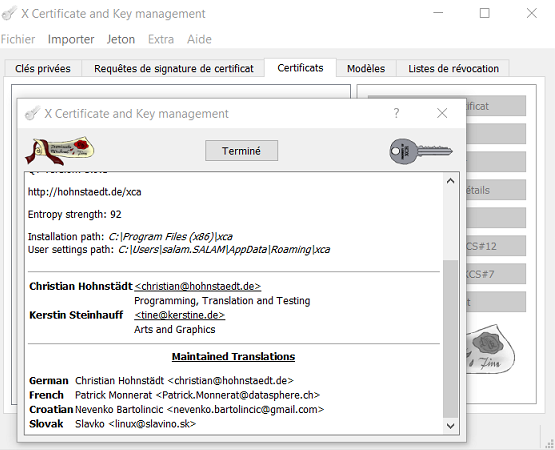Image resolution: width=555 pixels, height=450 pixels.
Task: Switch to the Modèles tab
Action: (x=366, y=68)
